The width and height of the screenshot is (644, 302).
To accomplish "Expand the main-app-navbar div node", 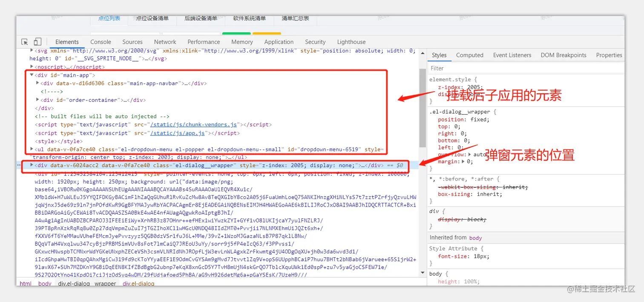I will (37, 83).
